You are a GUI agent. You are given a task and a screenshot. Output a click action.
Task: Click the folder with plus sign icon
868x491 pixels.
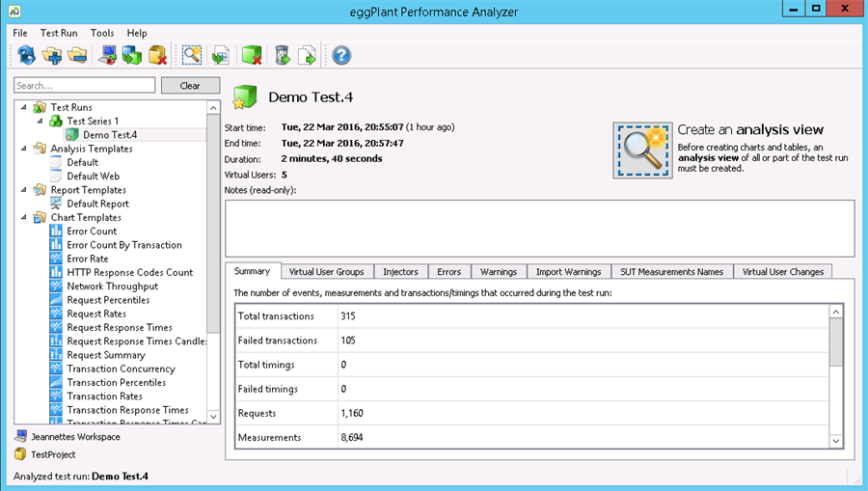pyautogui.click(x=52, y=55)
